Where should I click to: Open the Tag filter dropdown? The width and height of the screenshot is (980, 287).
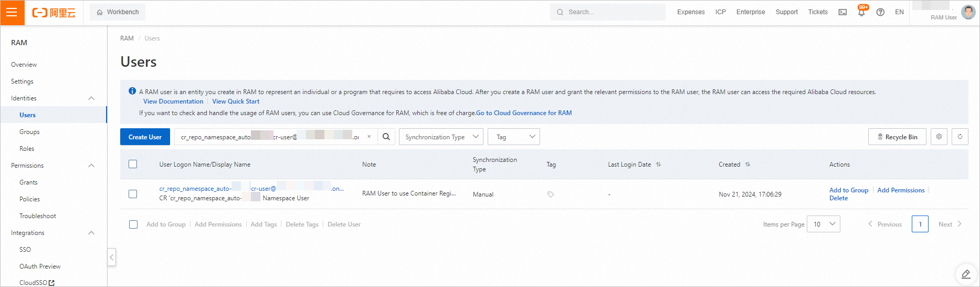click(x=513, y=137)
